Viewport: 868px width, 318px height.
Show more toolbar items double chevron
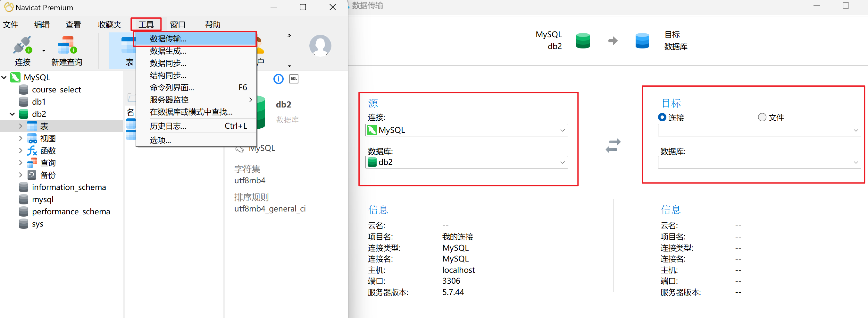[289, 35]
